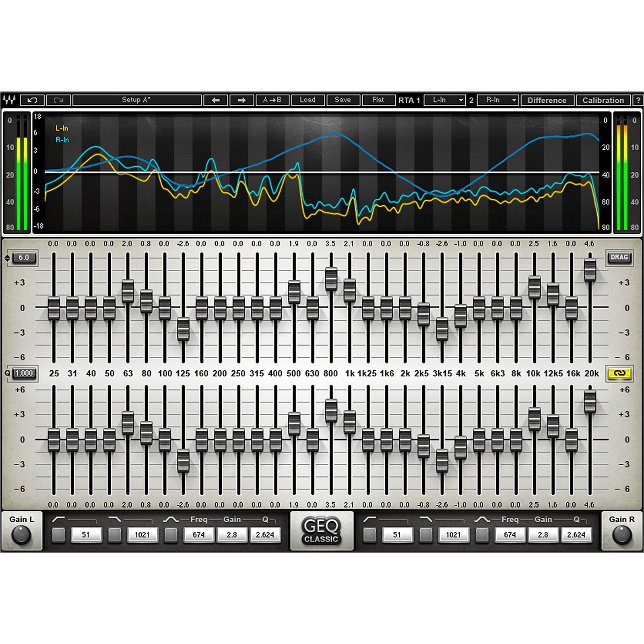Undo the last change with the undo arrow
This screenshot has height=644, width=644.
(x=31, y=100)
